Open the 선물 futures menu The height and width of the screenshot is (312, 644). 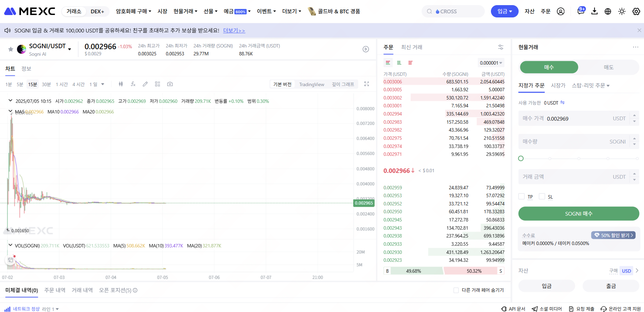210,11
